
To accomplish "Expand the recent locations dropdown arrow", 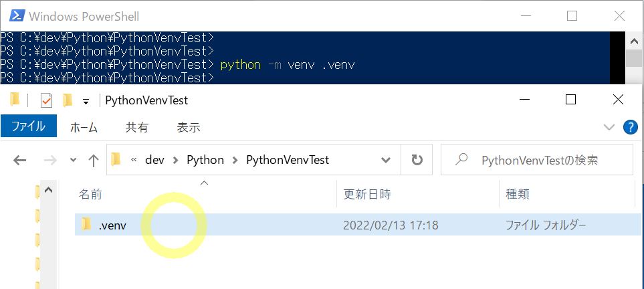I will [x=73, y=160].
